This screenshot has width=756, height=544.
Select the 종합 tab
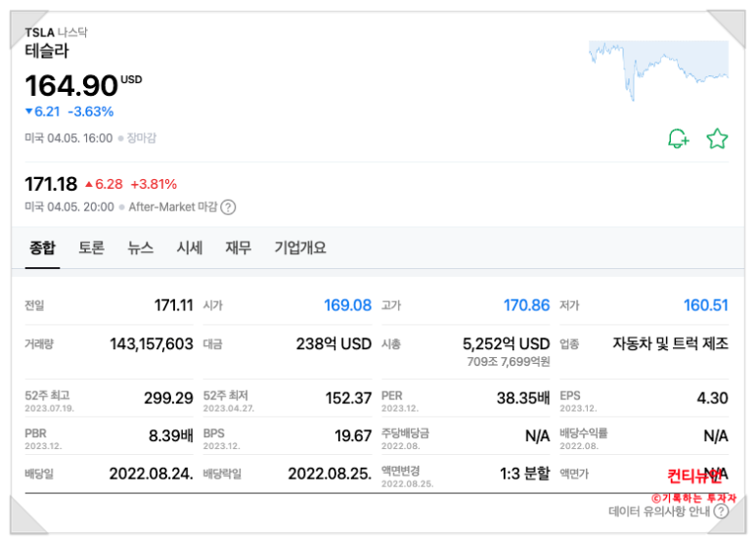click(42, 248)
